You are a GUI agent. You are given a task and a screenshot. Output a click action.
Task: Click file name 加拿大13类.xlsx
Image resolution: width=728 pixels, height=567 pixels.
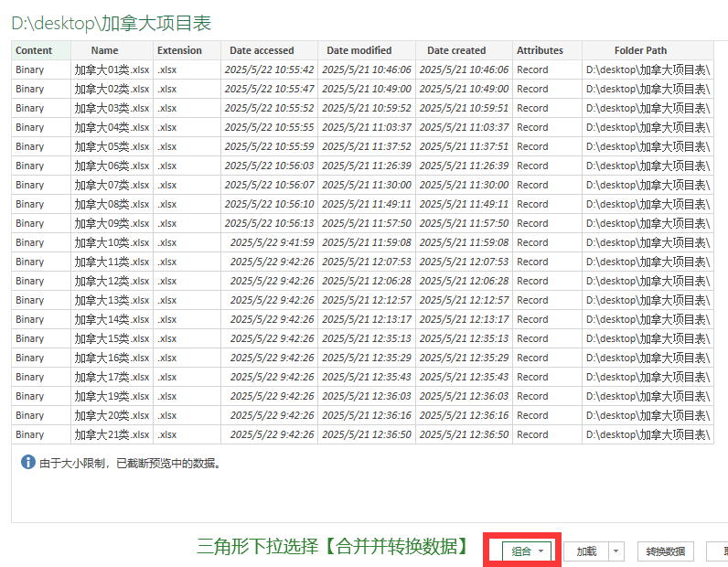[112, 300]
